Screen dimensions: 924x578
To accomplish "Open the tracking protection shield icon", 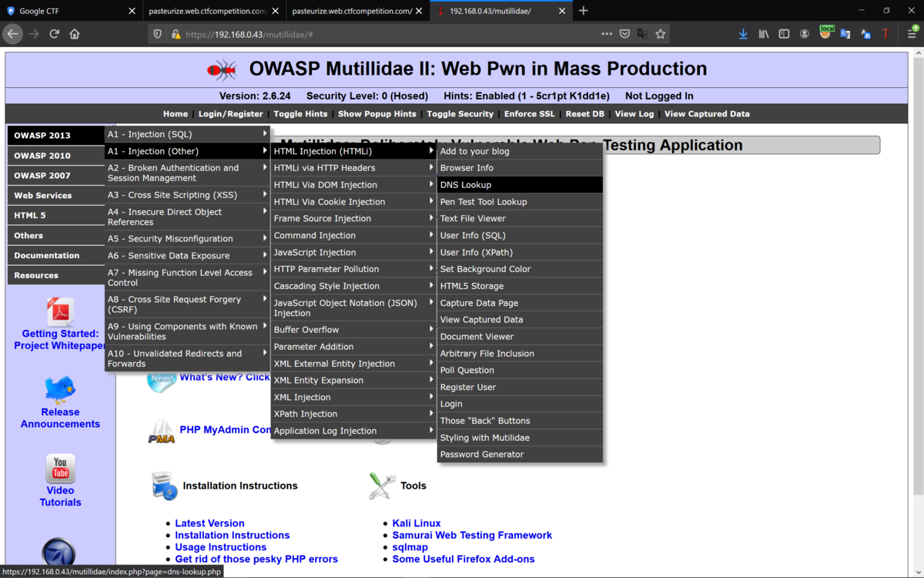I will pos(158,34).
